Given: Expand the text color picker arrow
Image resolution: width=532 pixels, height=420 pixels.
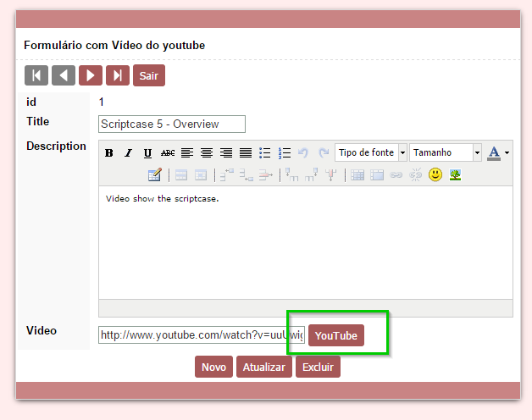Looking at the screenshot, I should click(x=507, y=153).
